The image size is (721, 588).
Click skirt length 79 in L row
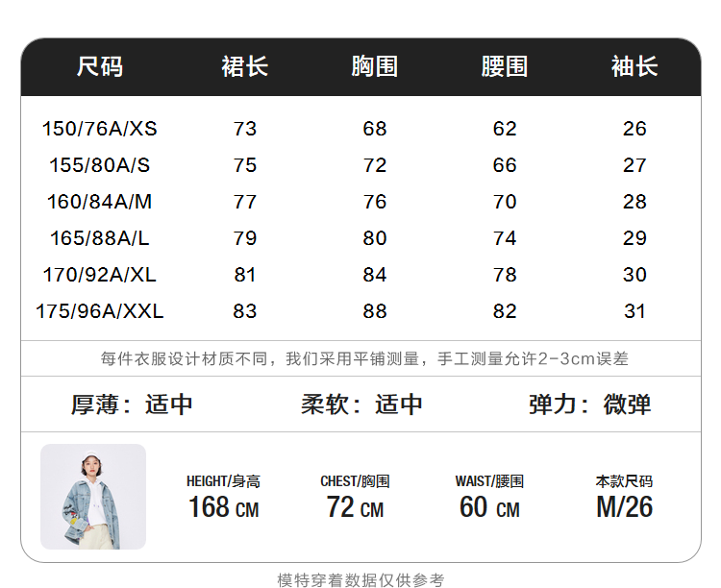tap(244, 238)
